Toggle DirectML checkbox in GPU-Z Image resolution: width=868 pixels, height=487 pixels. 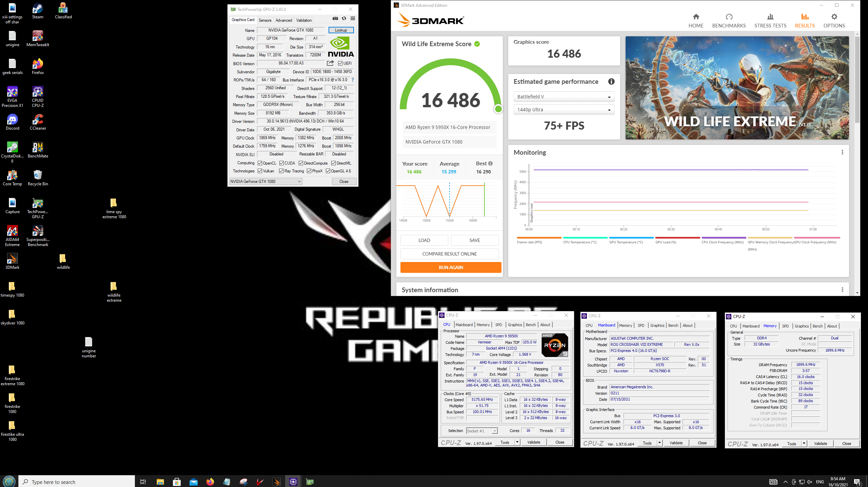(x=333, y=163)
